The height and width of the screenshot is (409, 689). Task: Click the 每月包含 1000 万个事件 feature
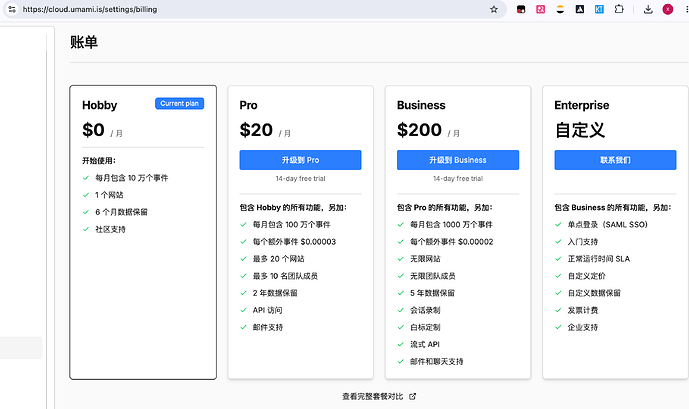coord(451,224)
